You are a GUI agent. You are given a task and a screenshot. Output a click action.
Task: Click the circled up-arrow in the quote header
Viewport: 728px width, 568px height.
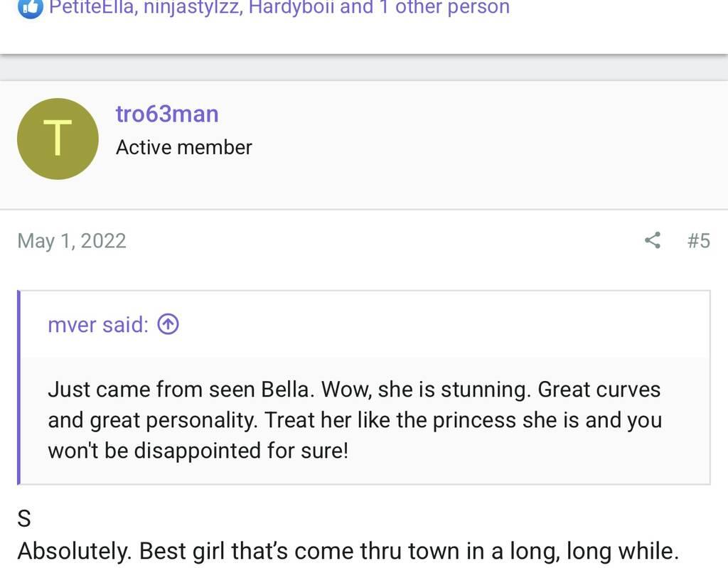[x=168, y=325]
